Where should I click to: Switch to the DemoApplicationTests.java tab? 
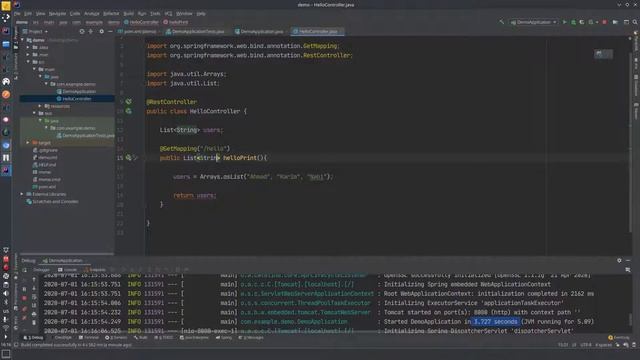[197, 31]
